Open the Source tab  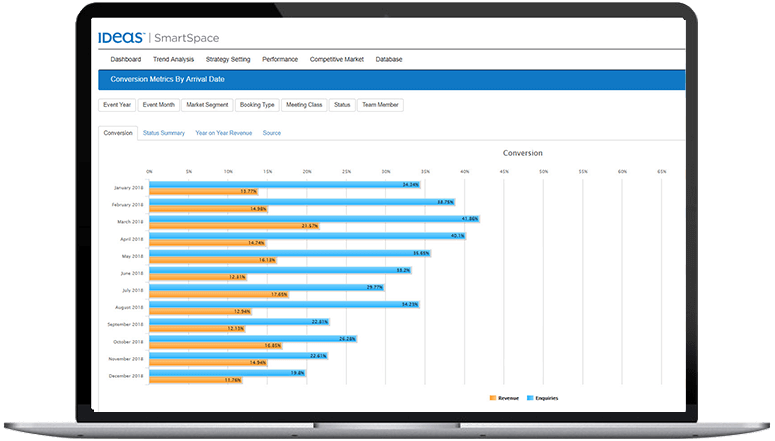[x=272, y=133]
